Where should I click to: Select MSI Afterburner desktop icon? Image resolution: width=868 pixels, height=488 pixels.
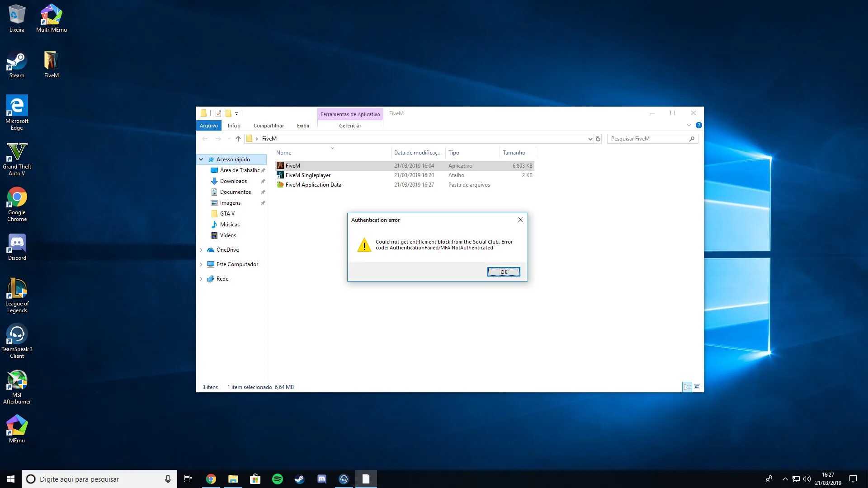click(17, 387)
